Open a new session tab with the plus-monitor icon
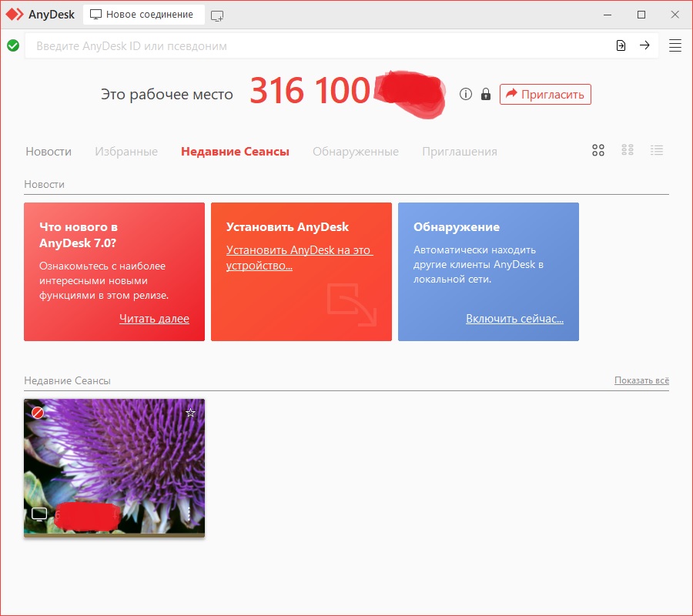The height and width of the screenshot is (616, 693). pyautogui.click(x=217, y=16)
